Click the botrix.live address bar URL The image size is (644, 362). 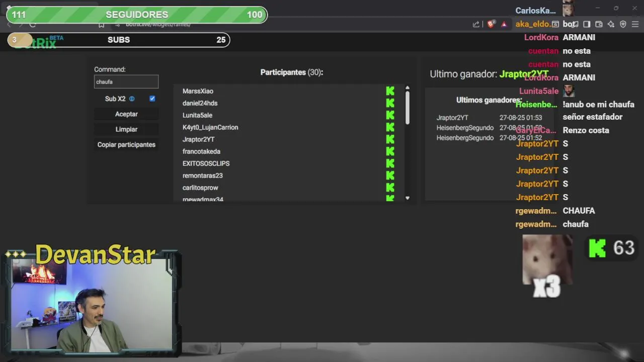[x=158, y=25]
